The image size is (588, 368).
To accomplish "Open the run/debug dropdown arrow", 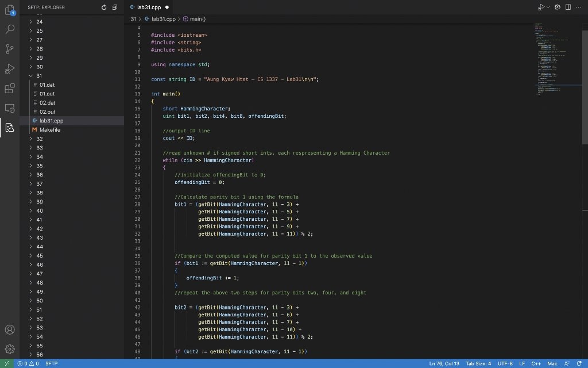I will tap(548, 7).
